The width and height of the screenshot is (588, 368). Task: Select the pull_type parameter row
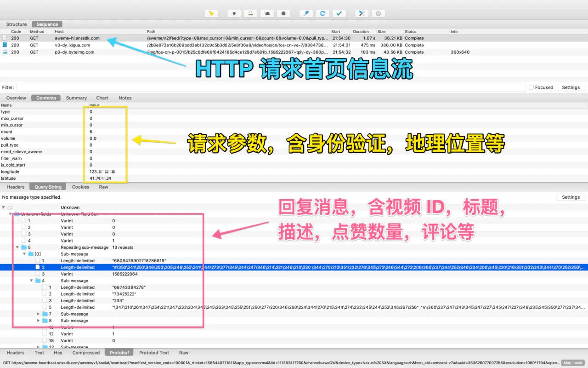point(294,145)
